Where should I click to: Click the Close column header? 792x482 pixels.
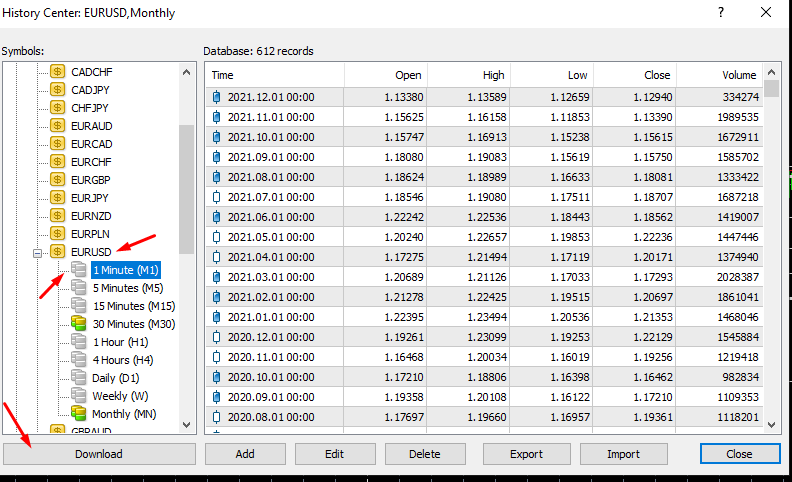[x=635, y=75]
